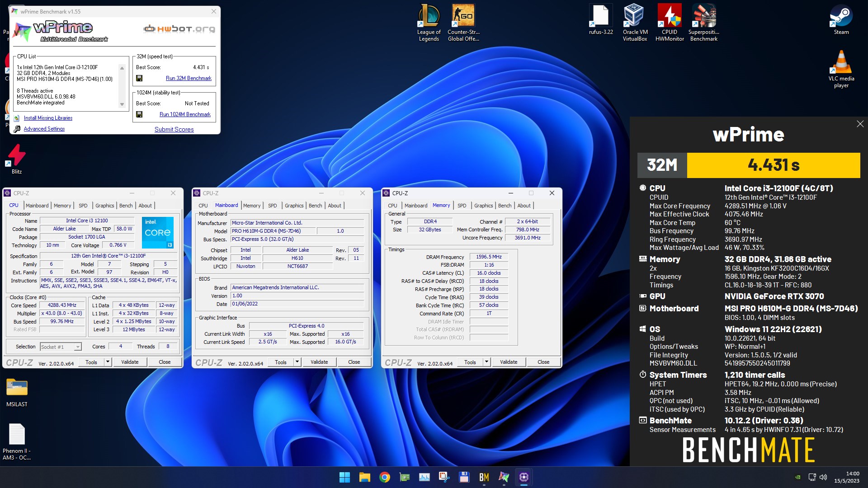Open Windows Start menu
868x488 pixels.
click(344, 477)
